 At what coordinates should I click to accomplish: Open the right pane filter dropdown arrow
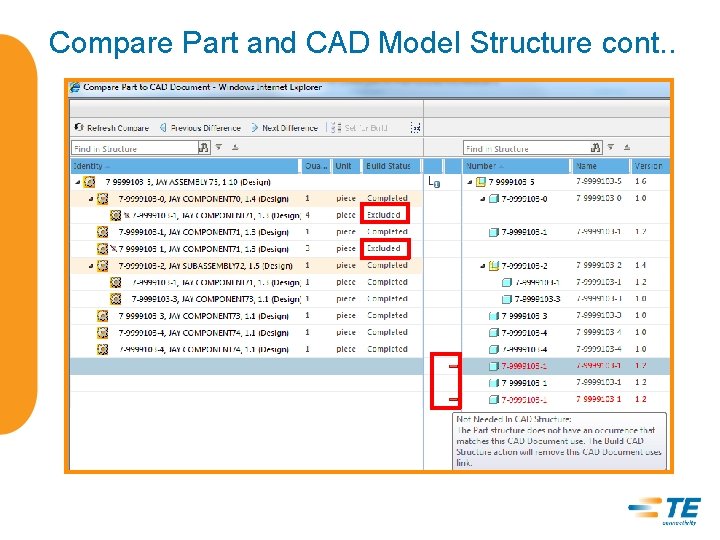point(611,147)
